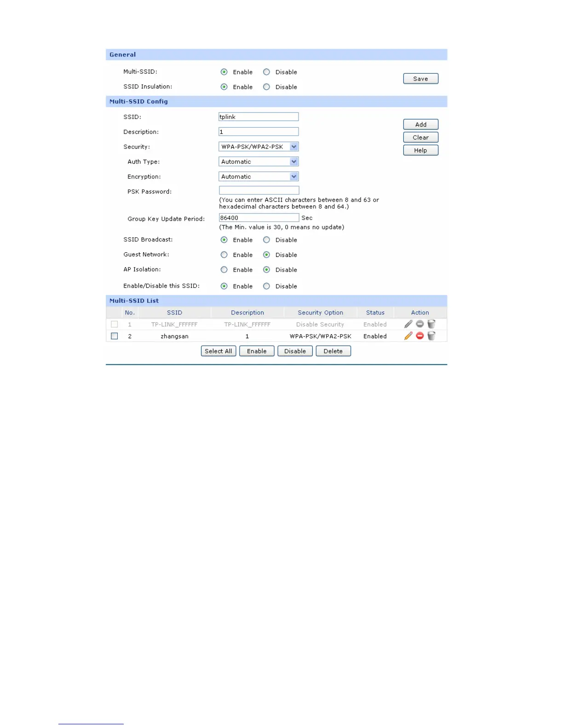Tick the checkbox for zhangsan row
The width and height of the screenshot is (563, 728).
click(115, 336)
